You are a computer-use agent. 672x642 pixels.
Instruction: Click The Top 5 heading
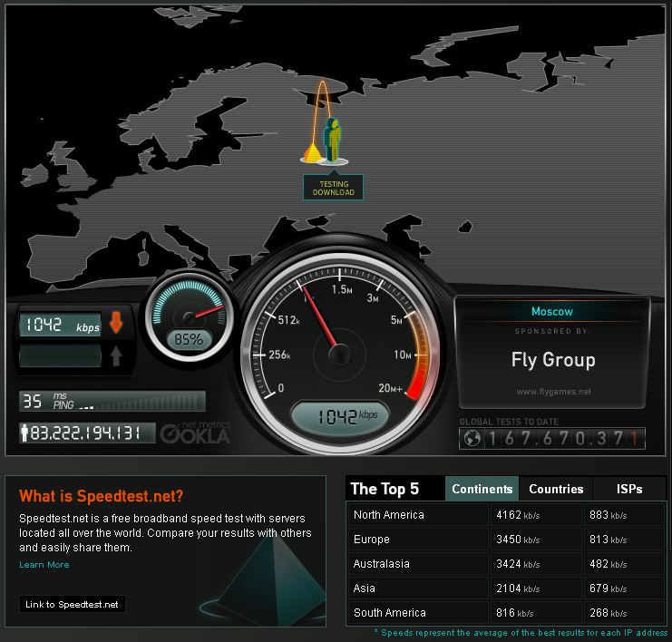pyautogui.click(x=385, y=489)
